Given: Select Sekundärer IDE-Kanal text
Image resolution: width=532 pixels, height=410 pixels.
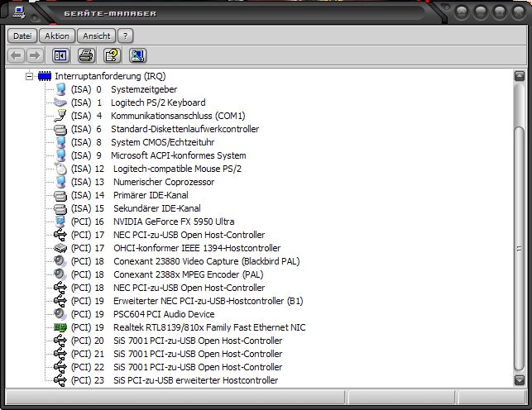Looking at the screenshot, I should (x=157, y=208).
